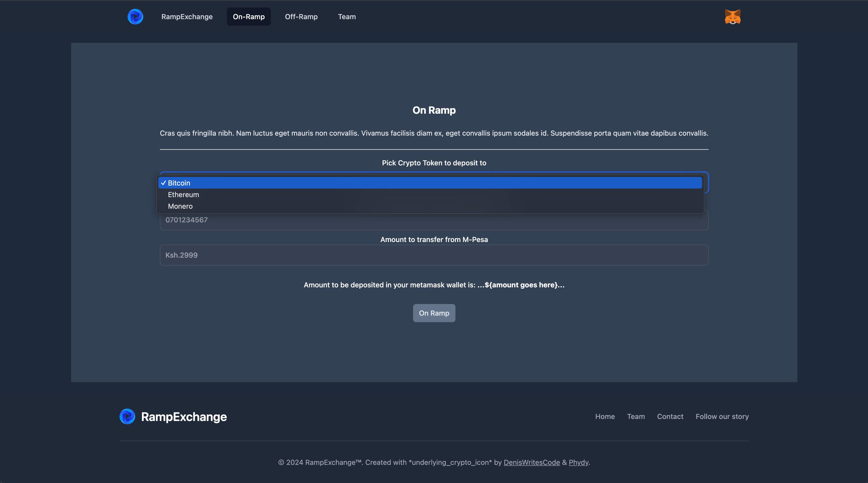This screenshot has height=483, width=868.
Task: Click the Amount to transfer from M-Pesa label
Action: tap(434, 239)
